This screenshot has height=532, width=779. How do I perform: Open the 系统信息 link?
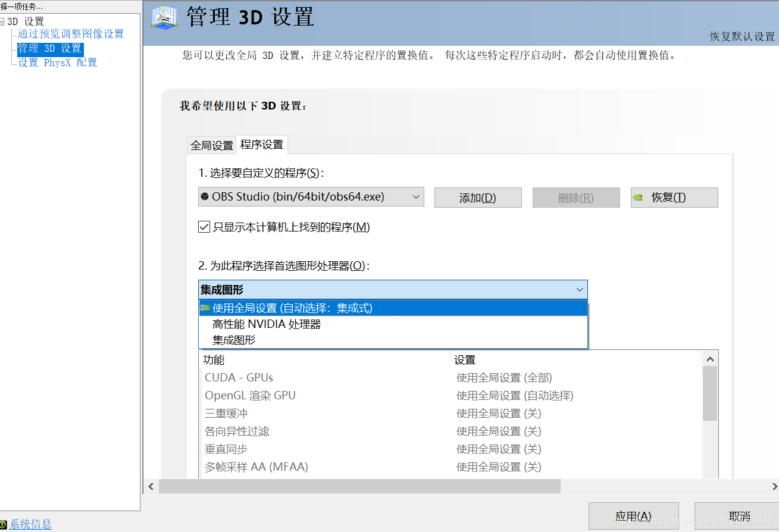click(x=30, y=524)
